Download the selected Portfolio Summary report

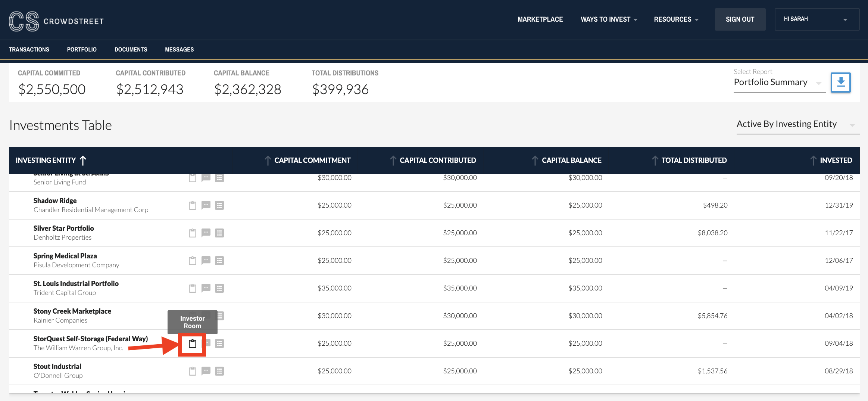[x=840, y=82]
